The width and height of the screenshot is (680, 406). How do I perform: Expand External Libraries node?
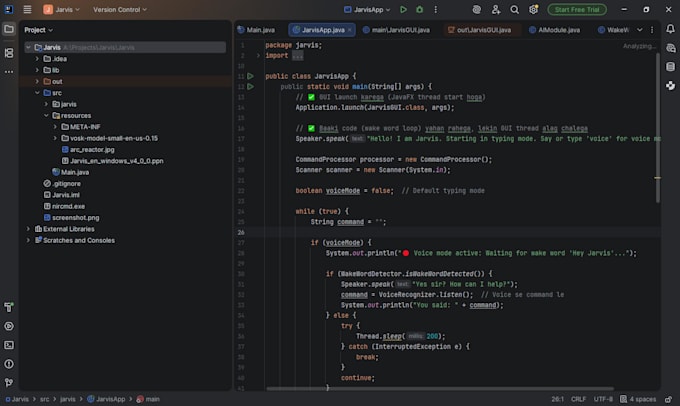click(x=28, y=229)
